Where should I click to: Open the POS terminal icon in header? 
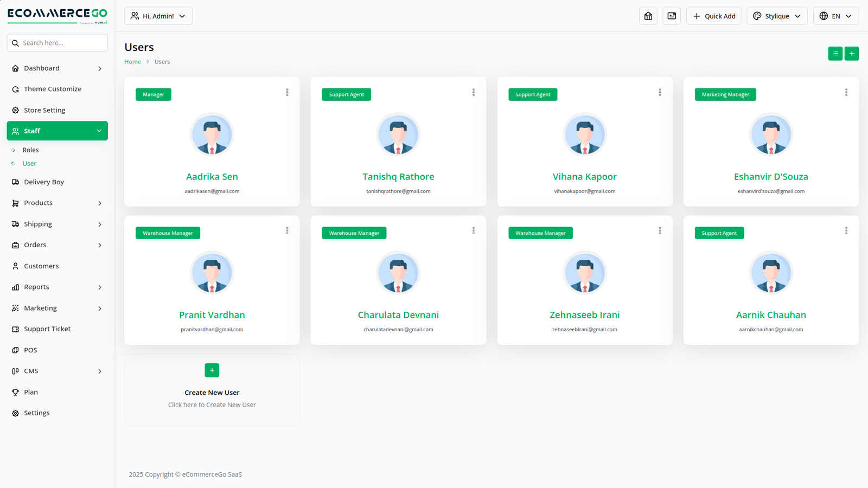(x=672, y=16)
